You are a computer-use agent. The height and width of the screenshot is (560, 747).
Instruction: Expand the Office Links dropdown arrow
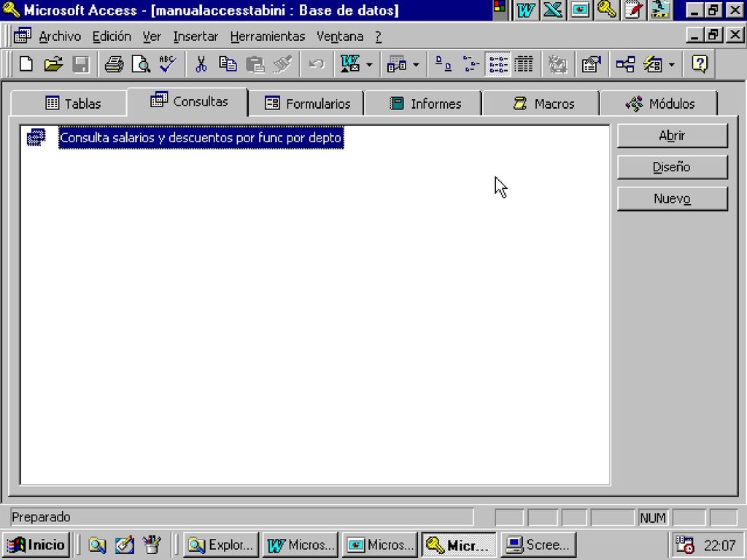click(x=369, y=64)
